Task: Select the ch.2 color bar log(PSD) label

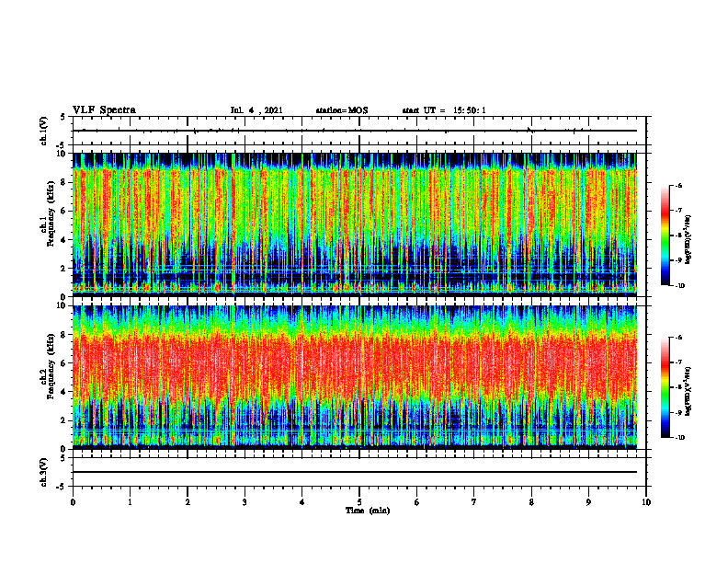Action: pos(688,391)
